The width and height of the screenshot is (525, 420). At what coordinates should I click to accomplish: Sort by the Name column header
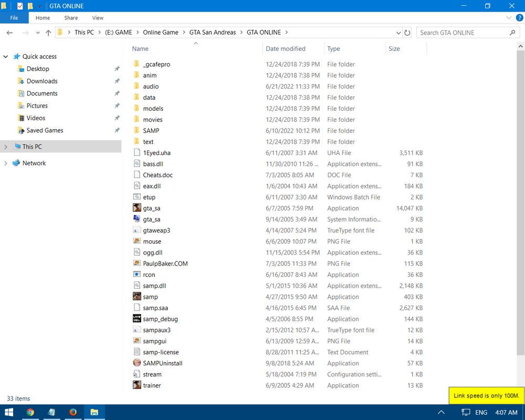click(196, 49)
